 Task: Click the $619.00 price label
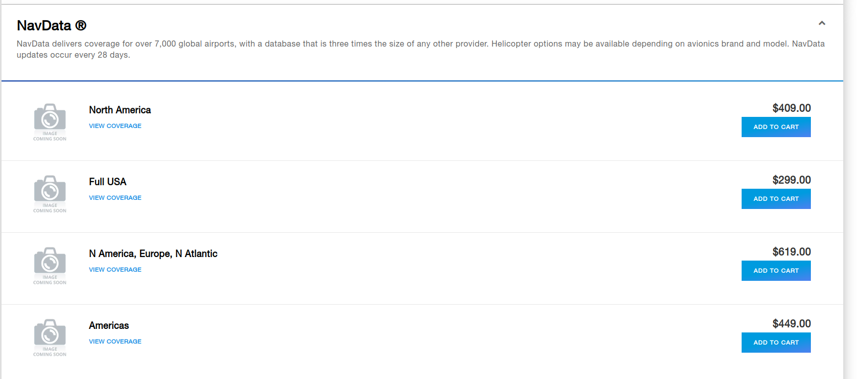(x=792, y=251)
